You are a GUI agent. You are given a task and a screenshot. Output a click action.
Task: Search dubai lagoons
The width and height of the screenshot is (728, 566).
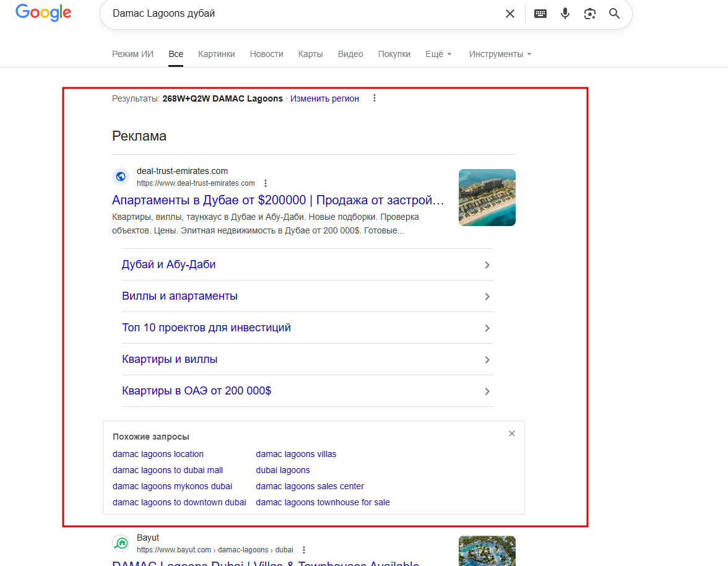pyautogui.click(x=283, y=471)
